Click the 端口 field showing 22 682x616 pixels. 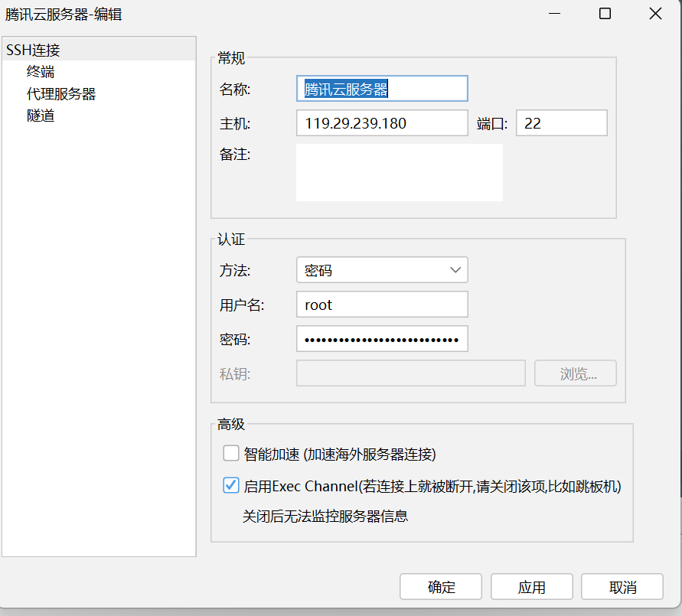562,123
